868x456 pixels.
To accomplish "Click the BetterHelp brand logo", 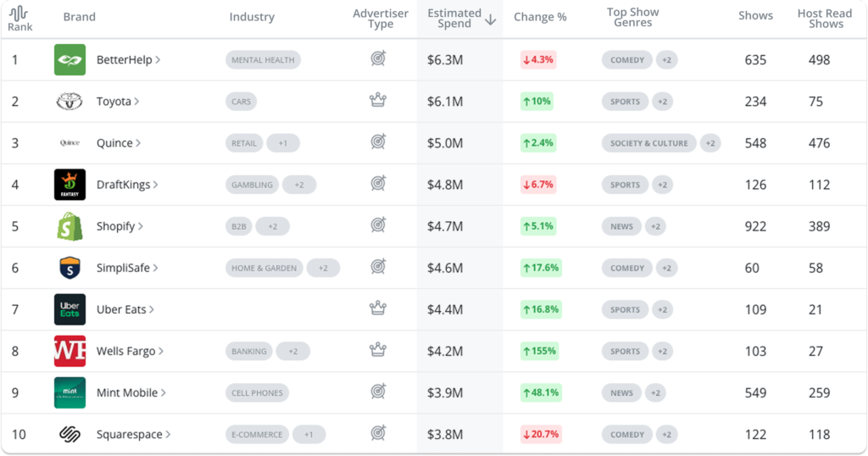I will click(70, 60).
